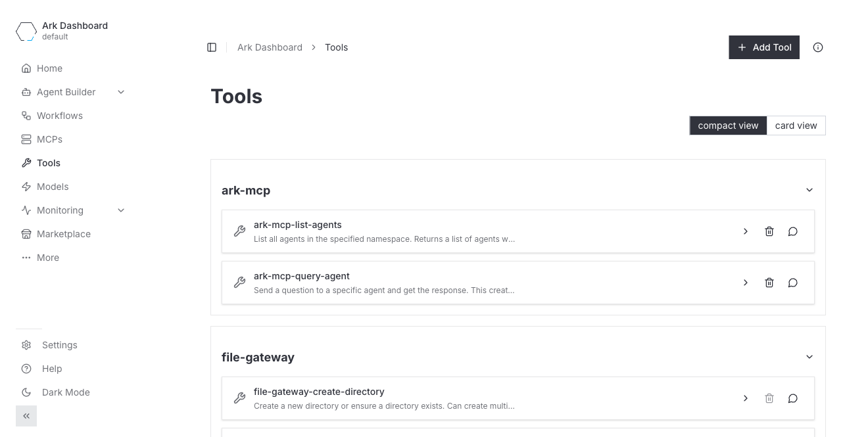Click the ark-mcp-query-agent name
Viewport: 868px width, 437px height.
coord(302,276)
